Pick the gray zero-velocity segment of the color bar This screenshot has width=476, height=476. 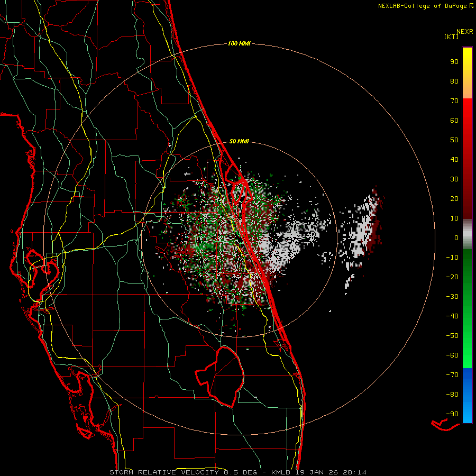pos(467,234)
